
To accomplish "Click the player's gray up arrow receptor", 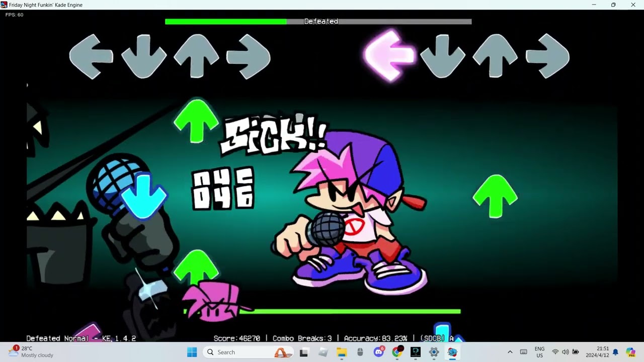I will tap(496, 56).
